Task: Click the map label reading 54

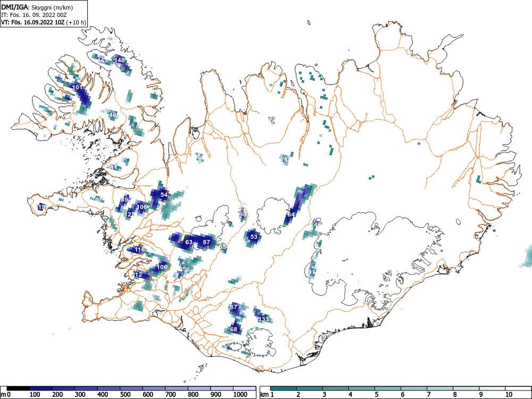Action: (164, 195)
